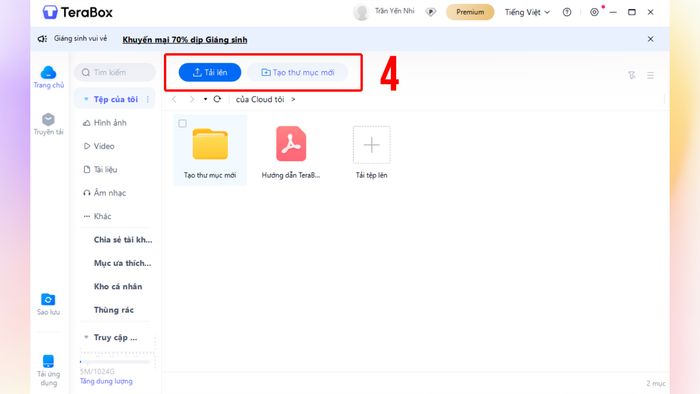The height and width of the screenshot is (394, 700).
Task: Open Tệp của tôi more options dots
Action: pyautogui.click(x=148, y=99)
